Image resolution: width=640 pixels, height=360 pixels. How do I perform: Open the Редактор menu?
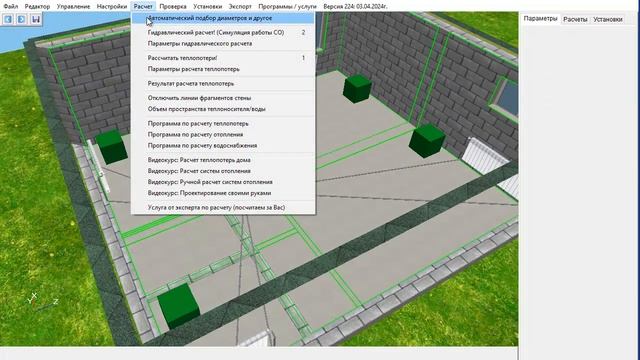(x=37, y=7)
